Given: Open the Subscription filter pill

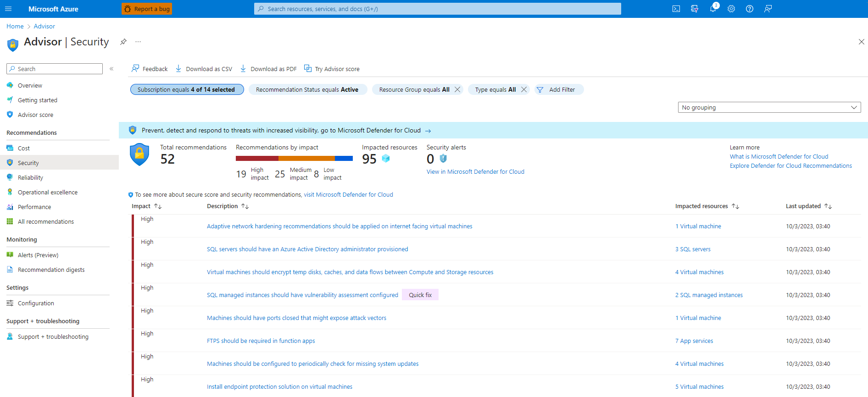Looking at the screenshot, I should click(187, 89).
